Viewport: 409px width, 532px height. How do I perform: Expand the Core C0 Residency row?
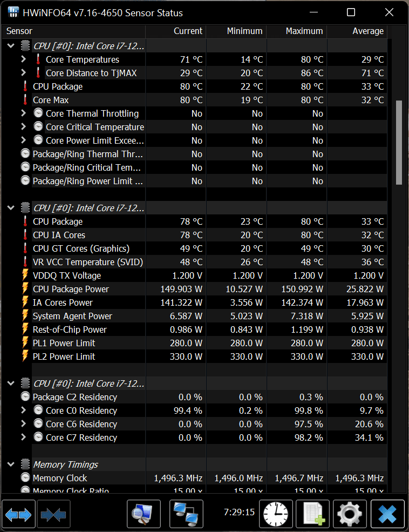[23, 410]
